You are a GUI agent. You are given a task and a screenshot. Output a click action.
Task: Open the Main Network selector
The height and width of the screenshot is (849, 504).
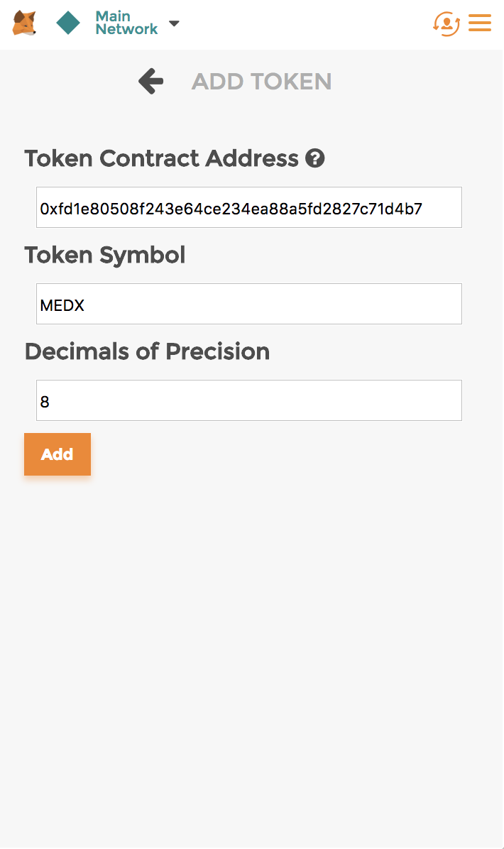pyautogui.click(x=126, y=23)
